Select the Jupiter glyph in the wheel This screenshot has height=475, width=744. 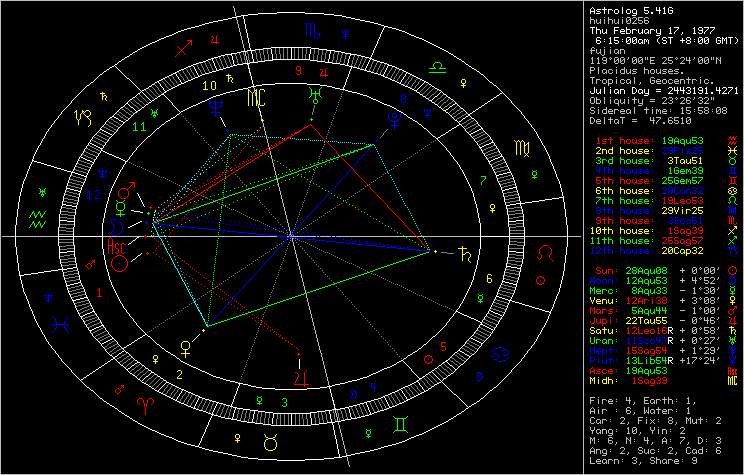click(x=301, y=376)
